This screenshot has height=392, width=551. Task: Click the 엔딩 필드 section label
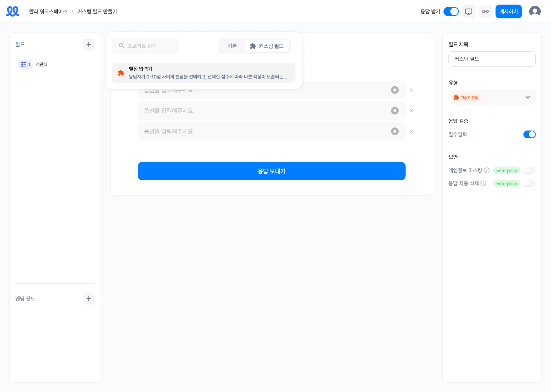coord(25,299)
